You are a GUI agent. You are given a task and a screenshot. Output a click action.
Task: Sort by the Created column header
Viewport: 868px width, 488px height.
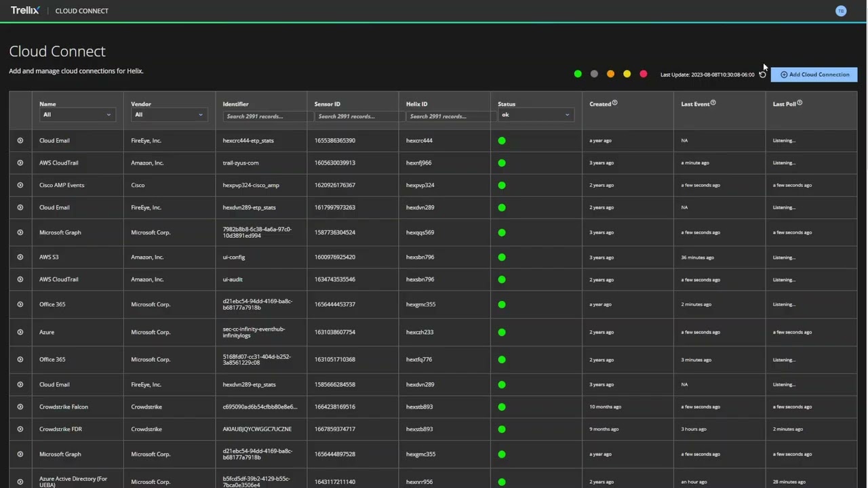point(600,104)
